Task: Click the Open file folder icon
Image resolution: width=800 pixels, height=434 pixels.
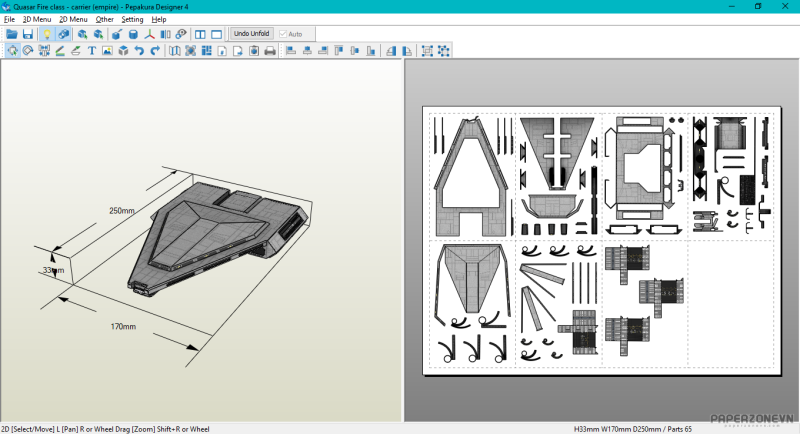Action: (x=12, y=34)
